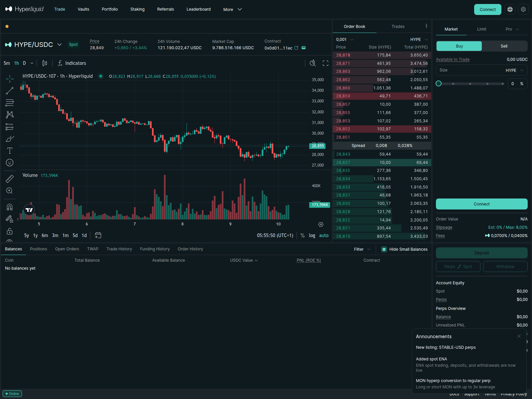Open Leaderboard page

tap(199, 9)
